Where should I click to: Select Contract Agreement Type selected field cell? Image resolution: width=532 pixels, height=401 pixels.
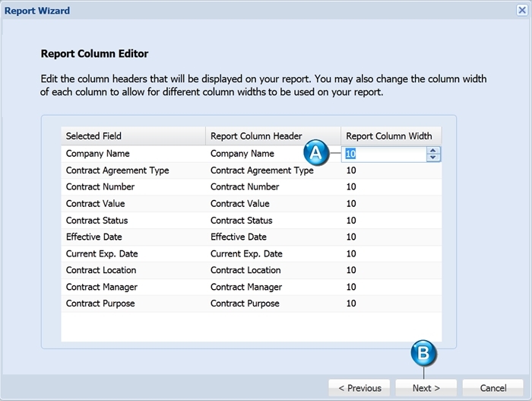[x=133, y=170]
